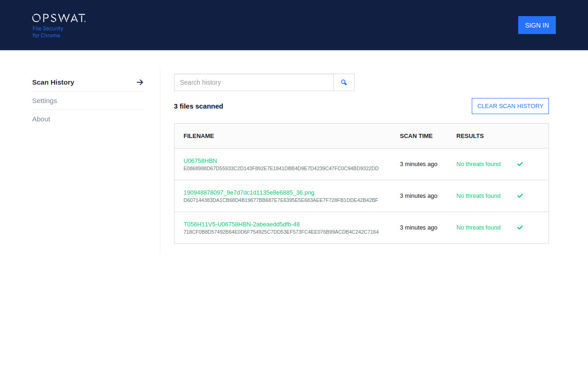588x368 pixels.
Task: Open the U06758HBN scan details
Action: tap(200, 161)
